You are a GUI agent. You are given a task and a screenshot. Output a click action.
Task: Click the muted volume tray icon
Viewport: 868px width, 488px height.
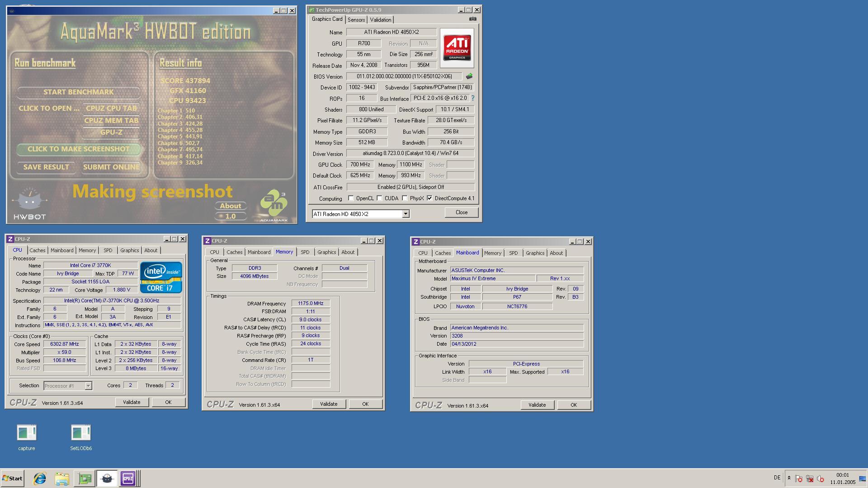coord(820,479)
